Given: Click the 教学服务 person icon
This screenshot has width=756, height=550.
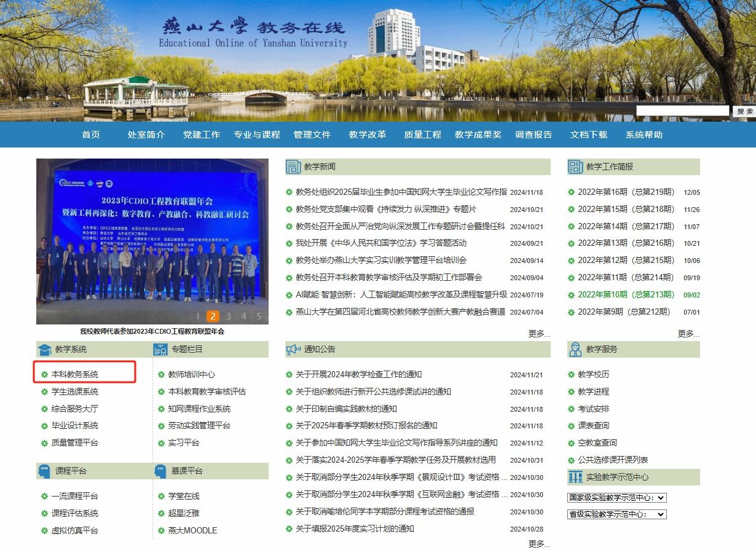Looking at the screenshot, I should click(x=575, y=350).
